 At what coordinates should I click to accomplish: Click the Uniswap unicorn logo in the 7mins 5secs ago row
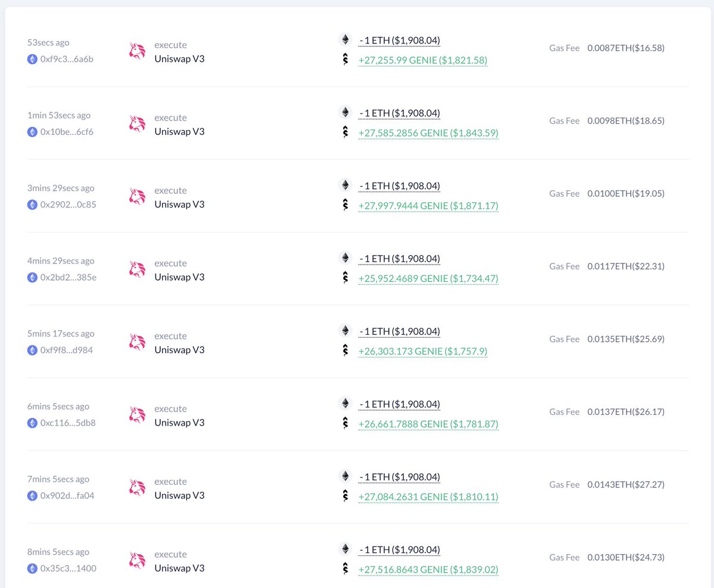pyautogui.click(x=137, y=488)
